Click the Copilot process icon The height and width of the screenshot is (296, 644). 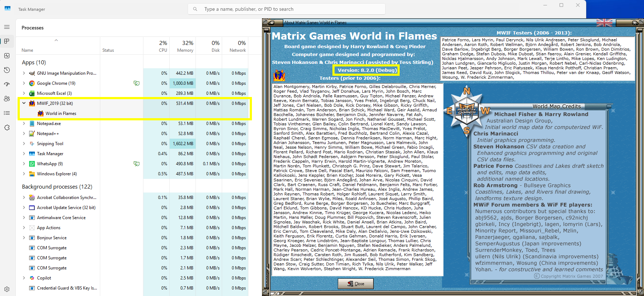click(x=32, y=278)
